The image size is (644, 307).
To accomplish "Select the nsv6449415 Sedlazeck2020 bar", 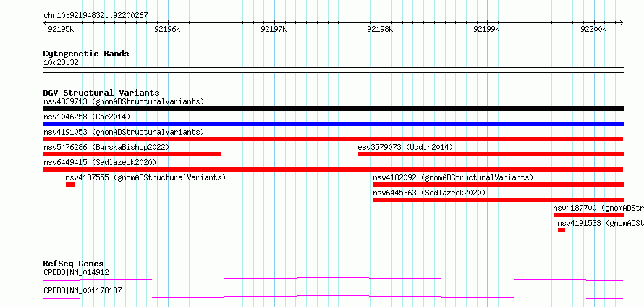I will click(x=333, y=169).
